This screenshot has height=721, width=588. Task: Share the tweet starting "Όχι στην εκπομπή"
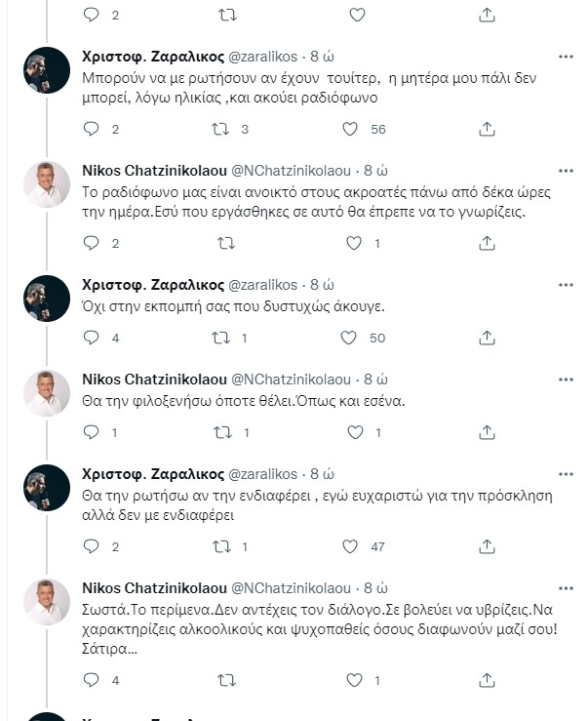487,338
